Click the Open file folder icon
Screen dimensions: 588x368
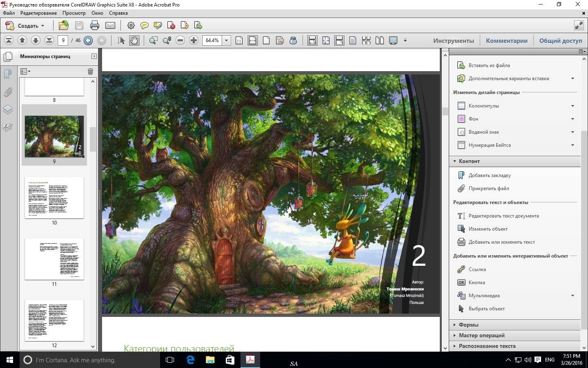[64, 26]
